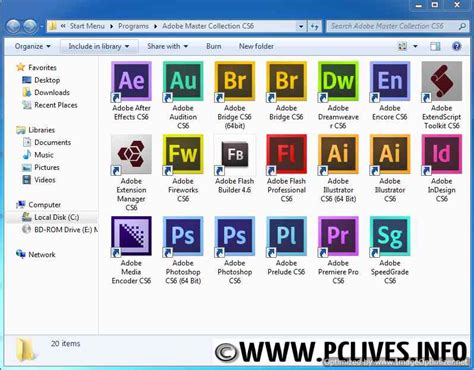The height and width of the screenshot is (370, 474).
Task: Click the Adobe Dreamweaver CS6 icon
Action: coord(338,81)
